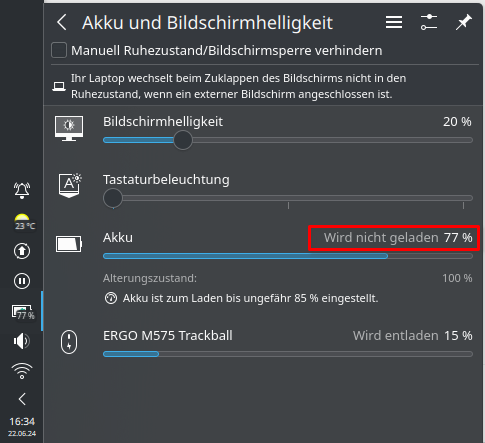
Task: Click the keyboard backlight icon
Action: 70,185
